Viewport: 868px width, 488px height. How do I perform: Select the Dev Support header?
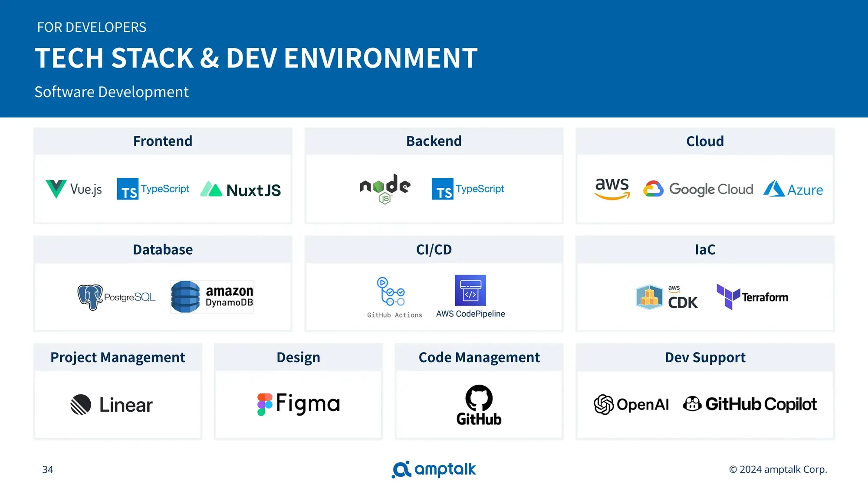[x=705, y=357]
